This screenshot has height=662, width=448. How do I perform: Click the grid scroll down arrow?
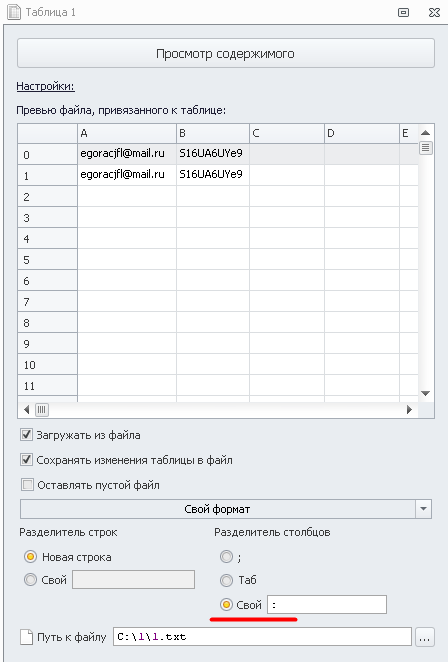[x=426, y=393]
